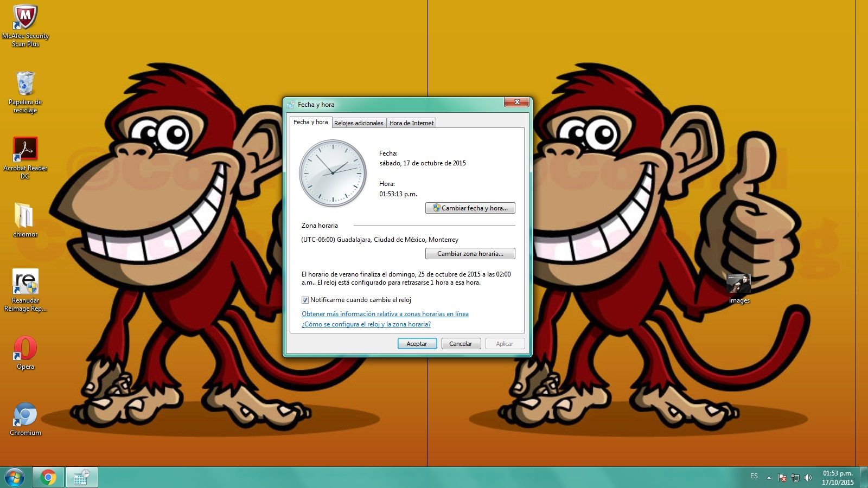Select the Chromium desktop icon
Screen dimensions: 868x488
point(25,415)
